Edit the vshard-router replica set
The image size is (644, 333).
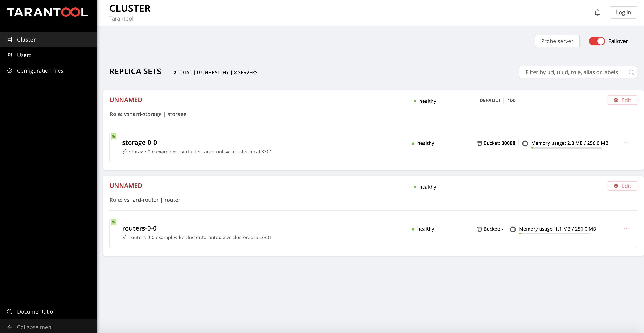coord(622,186)
